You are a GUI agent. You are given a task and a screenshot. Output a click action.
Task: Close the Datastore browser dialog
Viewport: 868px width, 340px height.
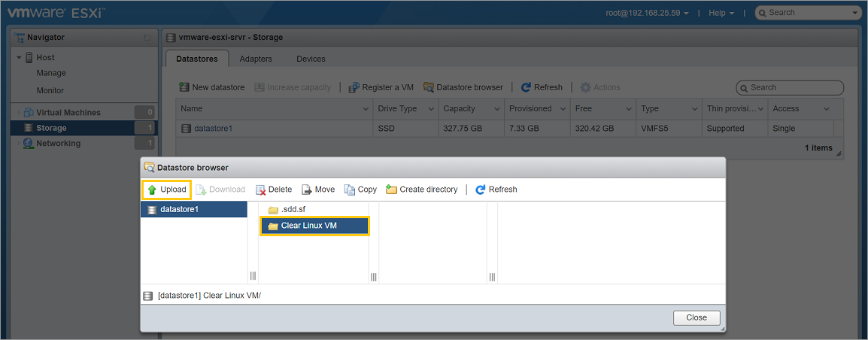click(696, 317)
